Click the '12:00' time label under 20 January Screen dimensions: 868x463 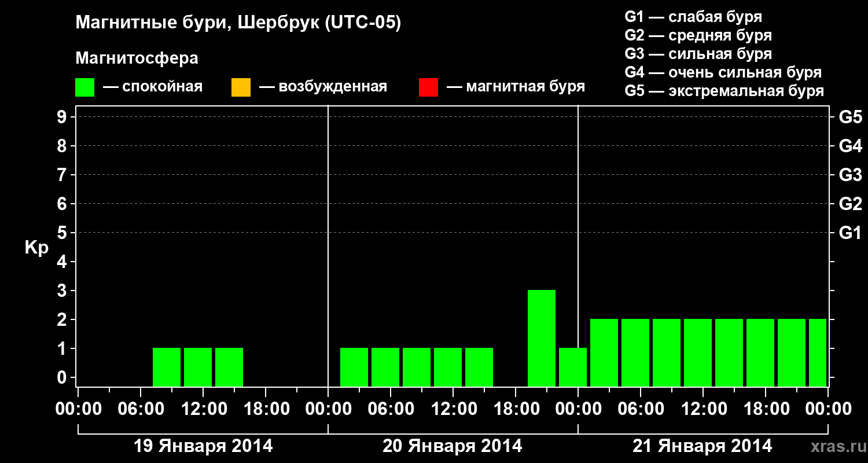[x=453, y=409]
